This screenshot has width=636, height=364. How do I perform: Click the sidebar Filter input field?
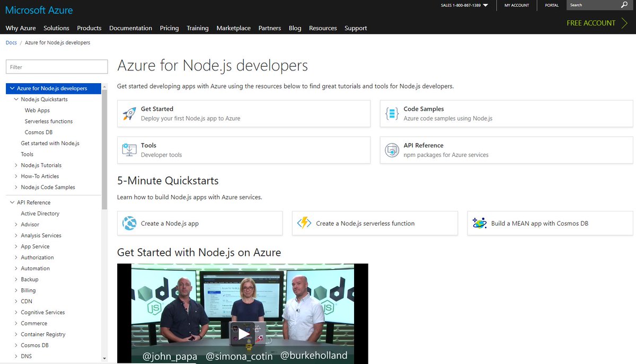(x=57, y=67)
